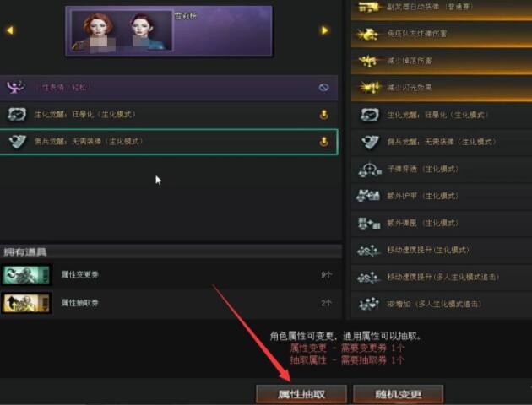Click the 属性抽取 button
Screen dimensions: 532x405
click(301, 394)
